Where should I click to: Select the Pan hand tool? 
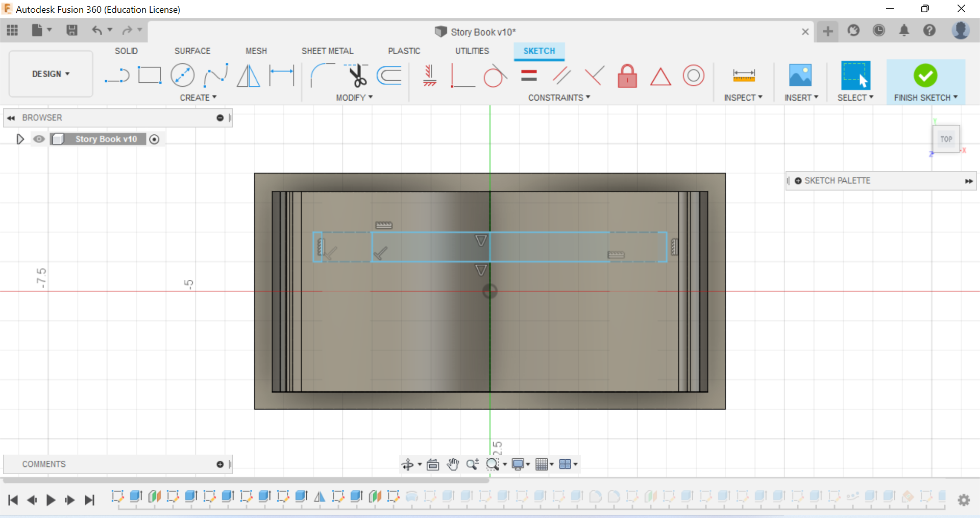coord(453,464)
